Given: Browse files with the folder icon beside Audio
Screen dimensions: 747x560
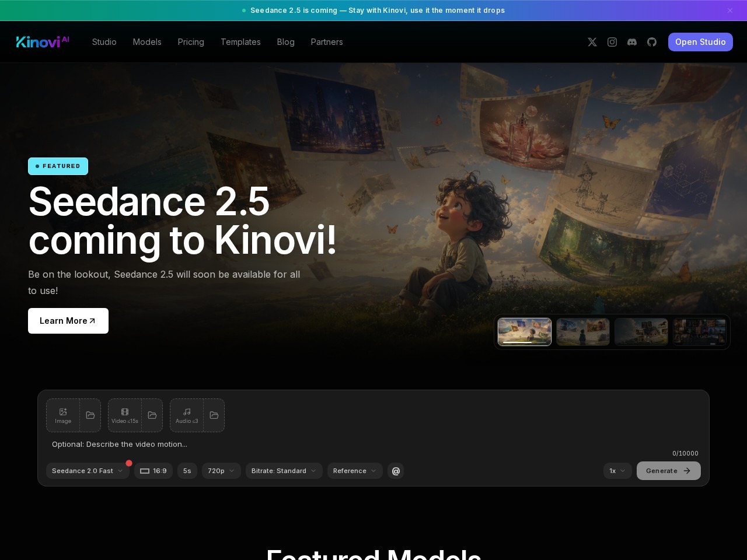Looking at the screenshot, I should point(214,415).
